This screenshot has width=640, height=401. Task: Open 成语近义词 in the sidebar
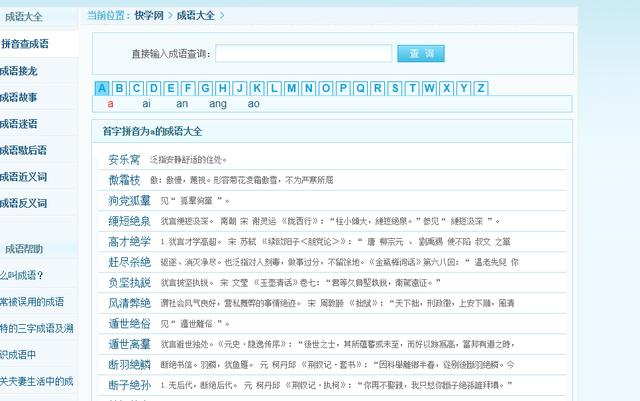coord(23,177)
